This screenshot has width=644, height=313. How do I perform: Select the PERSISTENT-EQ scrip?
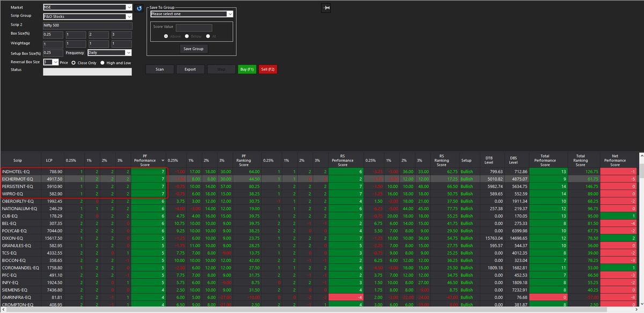point(18,186)
